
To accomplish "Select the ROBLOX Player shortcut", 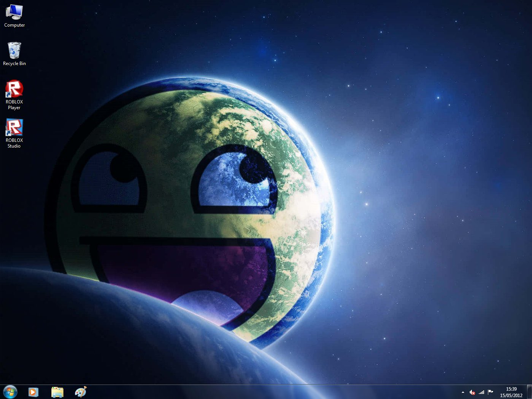I will point(14,95).
